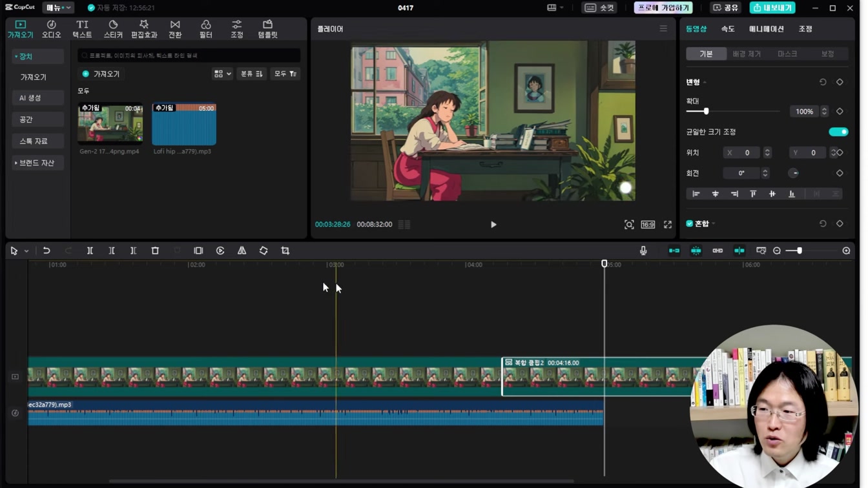This screenshot has width=868, height=488.
Task: Open the 메뉴 dropdown
Action: [x=58, y=8]
